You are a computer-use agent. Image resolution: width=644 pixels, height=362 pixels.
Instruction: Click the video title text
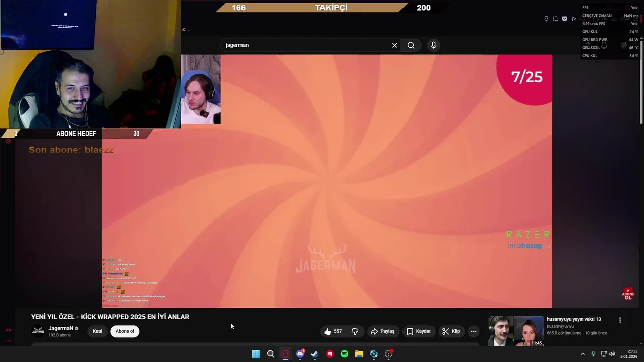tap(110, 317)
